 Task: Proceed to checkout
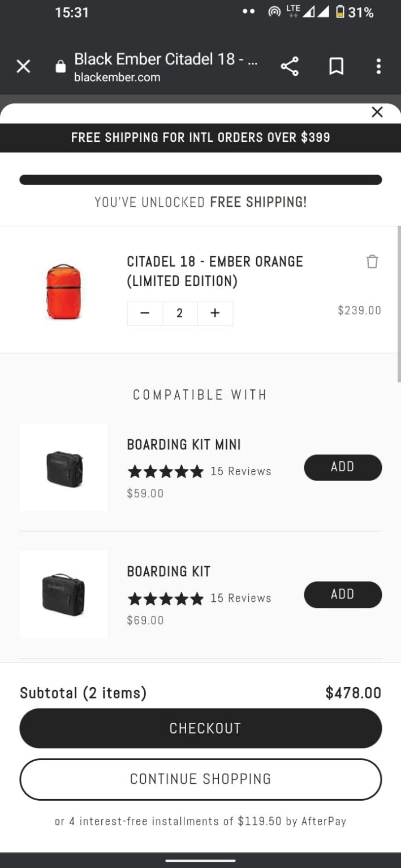coord(200,728)
